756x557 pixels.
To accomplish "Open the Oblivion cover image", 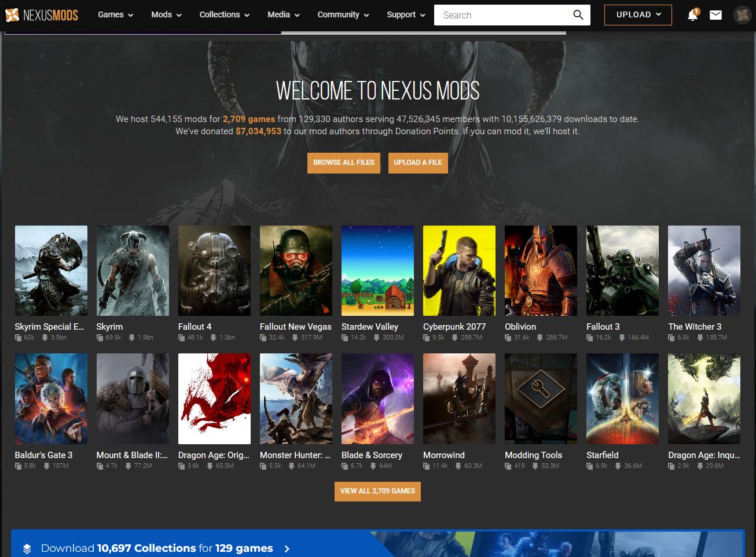I will coord(541,271).
